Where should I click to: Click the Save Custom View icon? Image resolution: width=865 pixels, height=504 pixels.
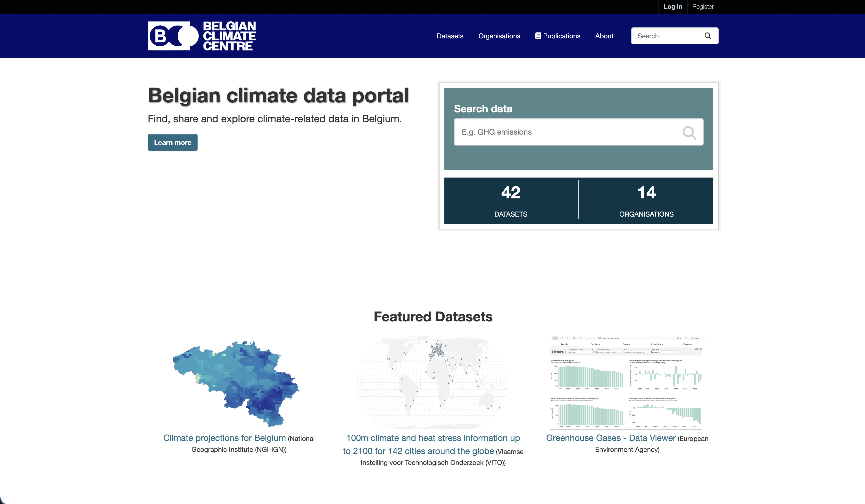pyautogui.click(x=600, y=338)
